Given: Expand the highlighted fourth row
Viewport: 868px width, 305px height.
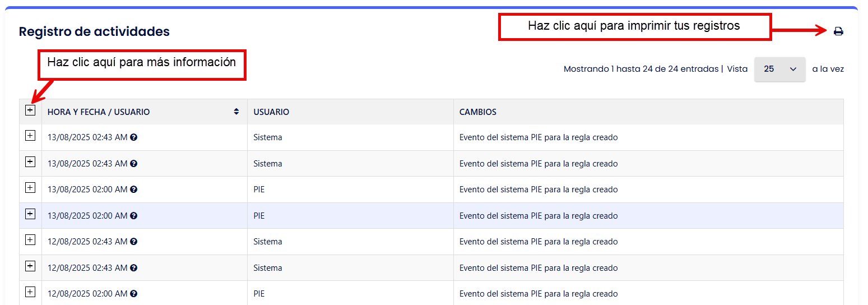Looking at the screenshot, I should tap(30, 214).
